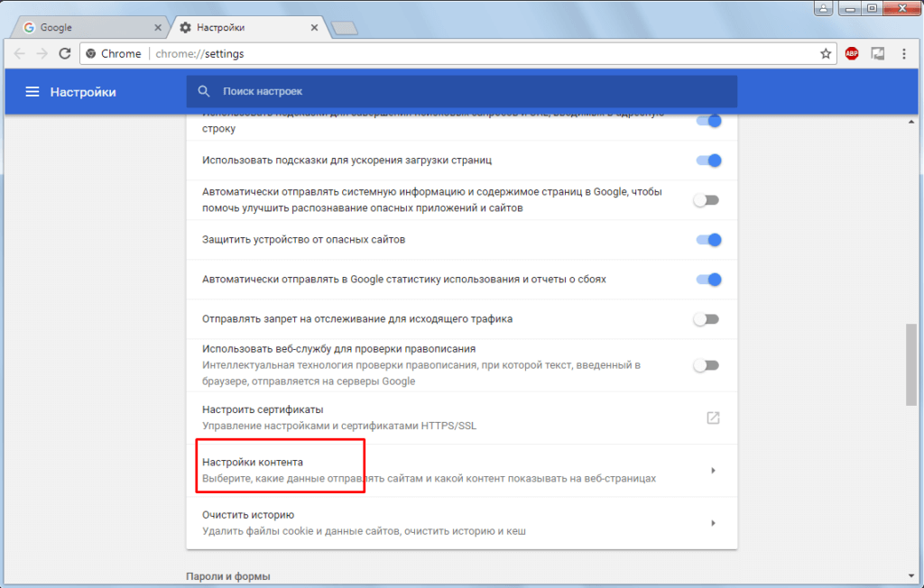Open certificates external link icon
Viewport: 924px width, 588px height.
tap(713, 418)
